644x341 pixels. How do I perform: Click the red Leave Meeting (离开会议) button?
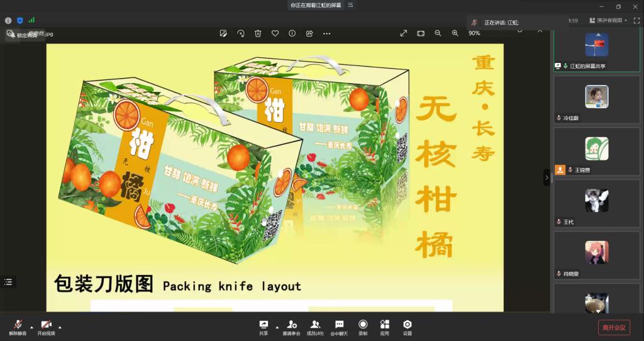pos(613,327)
